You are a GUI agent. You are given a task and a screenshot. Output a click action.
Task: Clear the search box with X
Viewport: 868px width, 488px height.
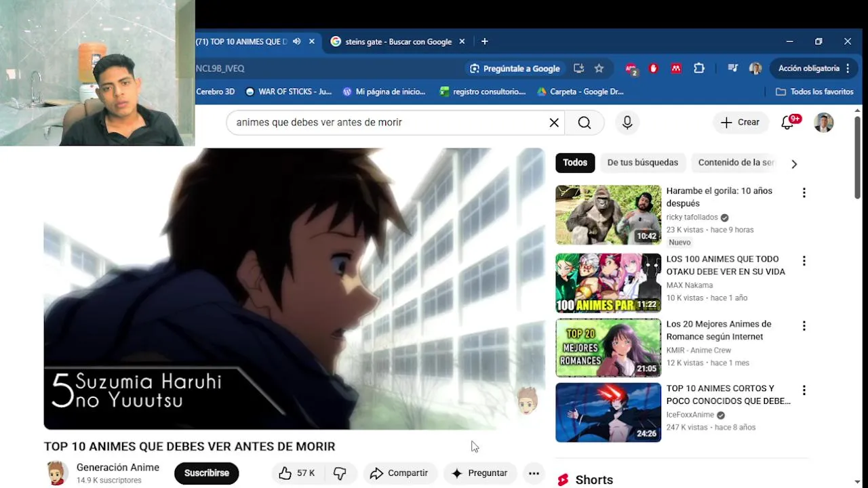pos(554,123)
